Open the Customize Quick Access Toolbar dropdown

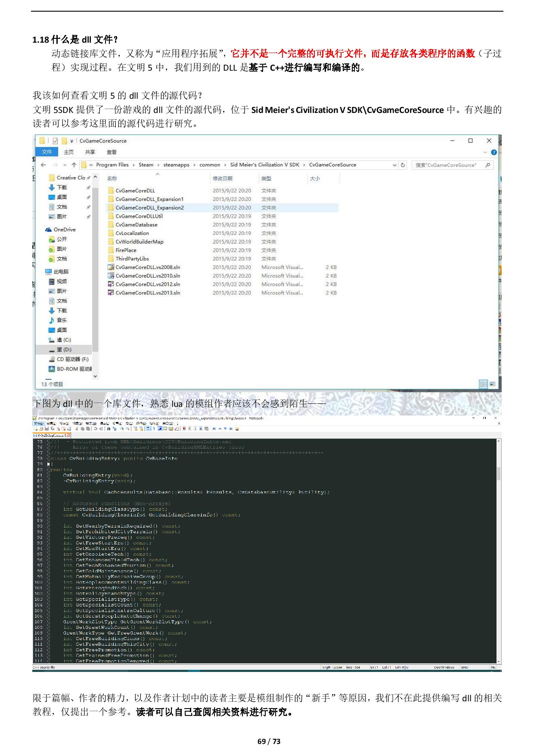[x=72, y=141]
